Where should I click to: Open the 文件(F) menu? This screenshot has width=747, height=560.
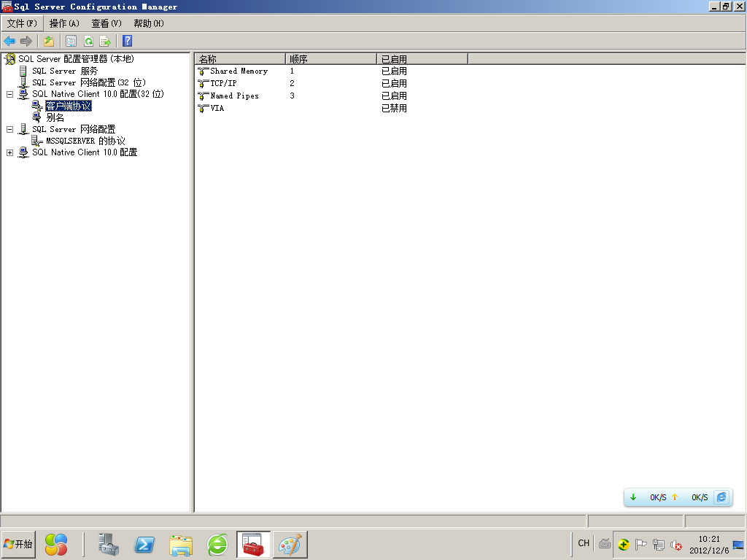pyautogui.click(x=22, y=23)
